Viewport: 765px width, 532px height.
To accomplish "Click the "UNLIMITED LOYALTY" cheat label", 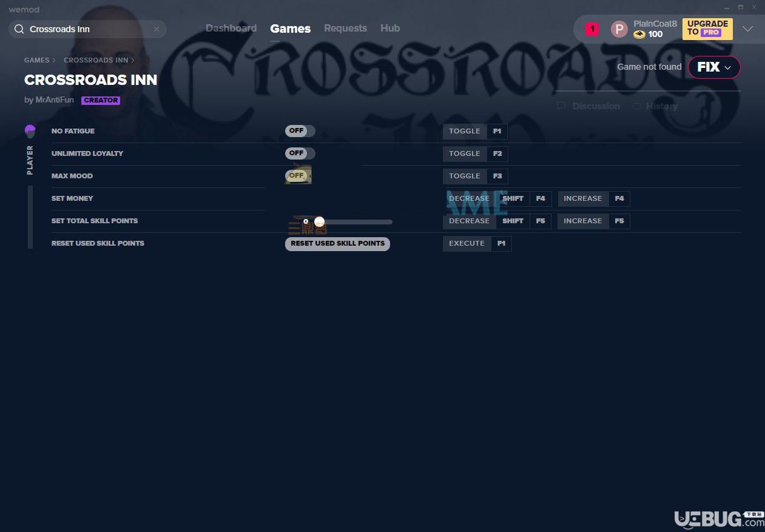I will [x=87, y=153].
